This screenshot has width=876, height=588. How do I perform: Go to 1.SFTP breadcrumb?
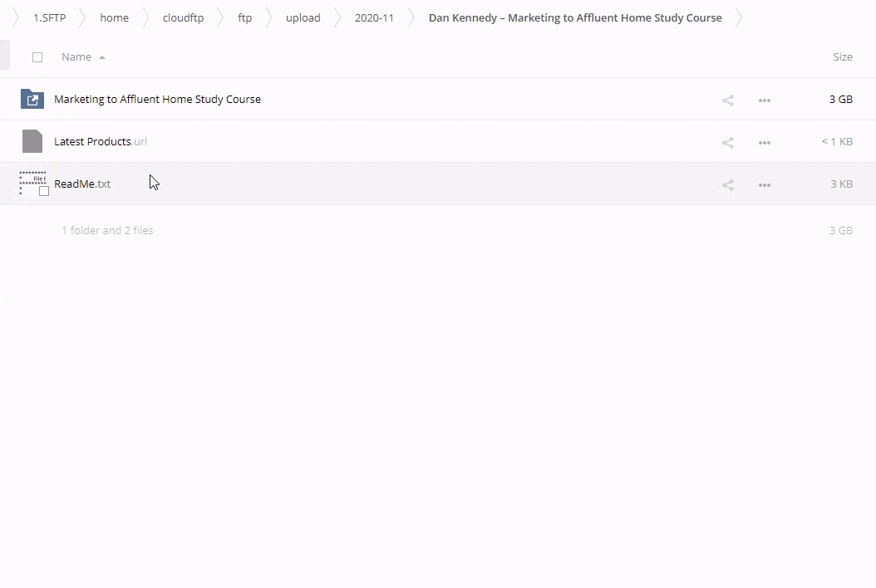[x=49, y=17]
